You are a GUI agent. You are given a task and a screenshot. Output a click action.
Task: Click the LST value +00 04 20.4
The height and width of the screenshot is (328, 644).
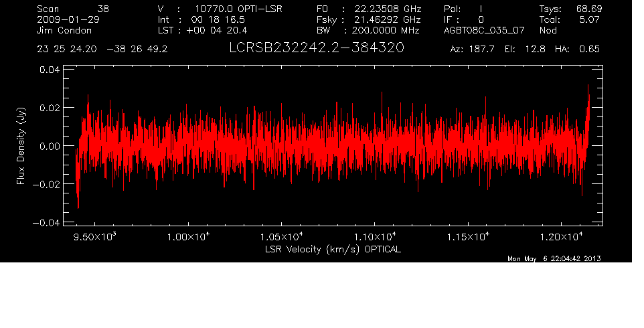point(217,30)
